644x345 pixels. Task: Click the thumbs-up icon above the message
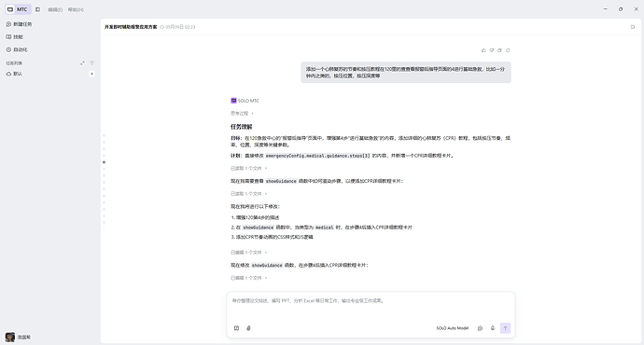pos(483,50)
